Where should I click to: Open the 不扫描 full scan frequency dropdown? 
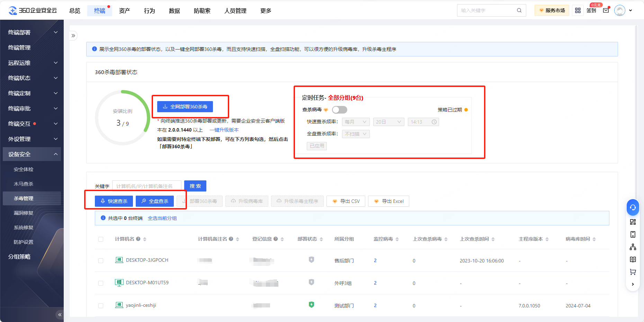tap(356, 134)
